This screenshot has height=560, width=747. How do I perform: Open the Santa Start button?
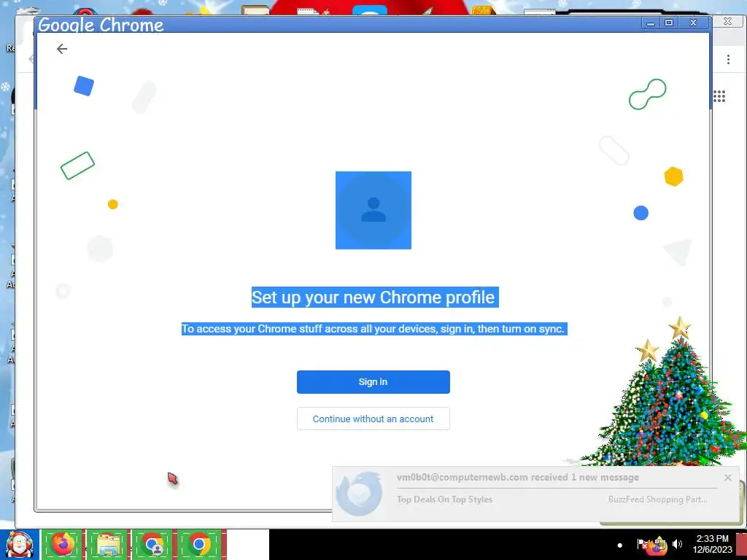(x=20, y=545)
